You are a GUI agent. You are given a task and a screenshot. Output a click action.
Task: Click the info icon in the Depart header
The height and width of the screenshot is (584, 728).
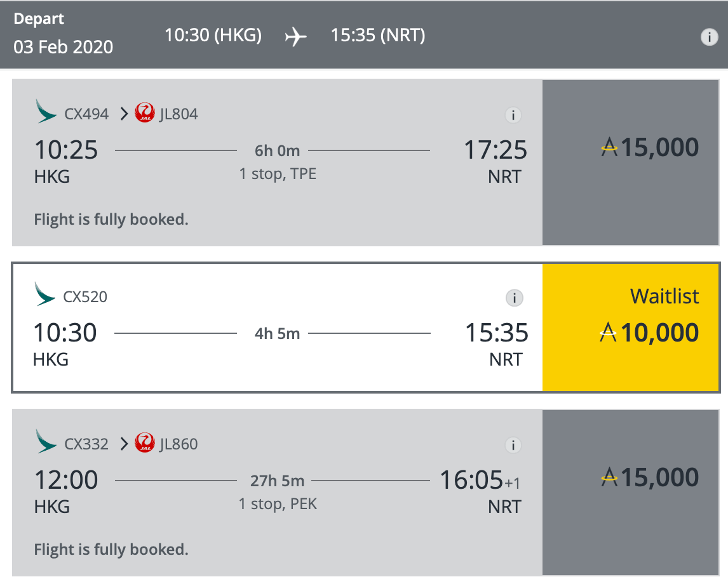tap(709, 37)
